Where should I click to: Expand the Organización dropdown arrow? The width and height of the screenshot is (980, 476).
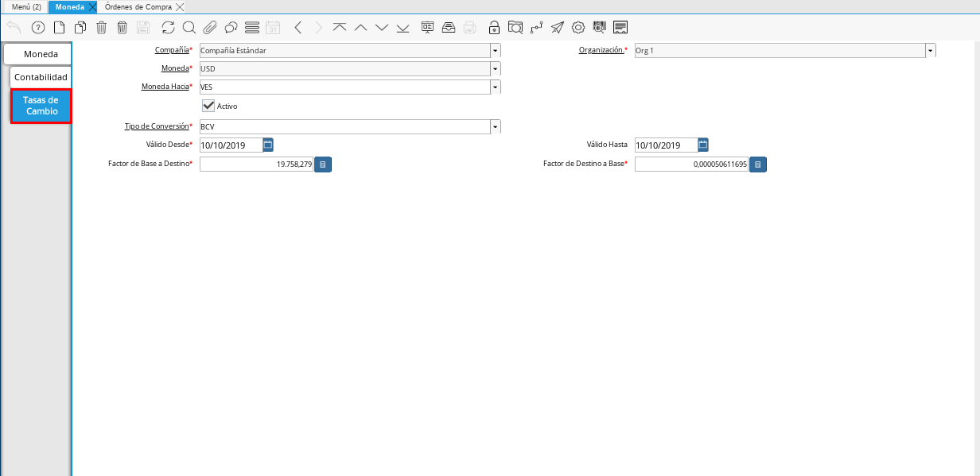(x=931, y=50)
